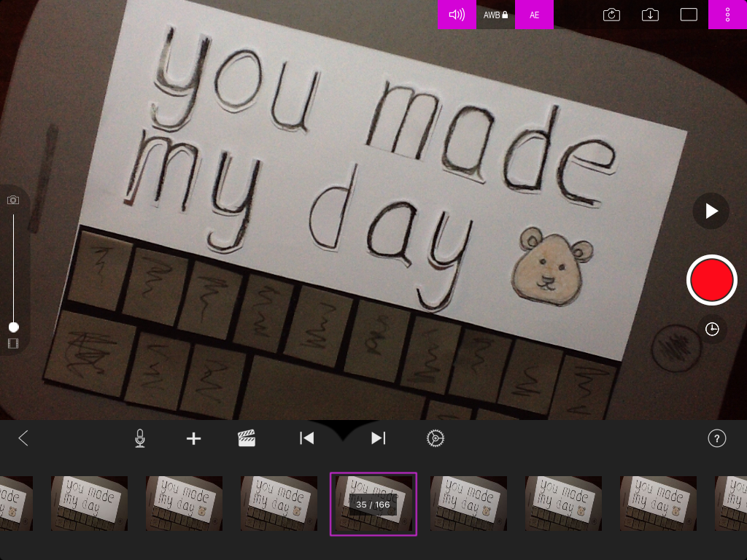Collapse the timeline with the center notch arrow
Screen dimensions: 747x560
click(342, 430)
